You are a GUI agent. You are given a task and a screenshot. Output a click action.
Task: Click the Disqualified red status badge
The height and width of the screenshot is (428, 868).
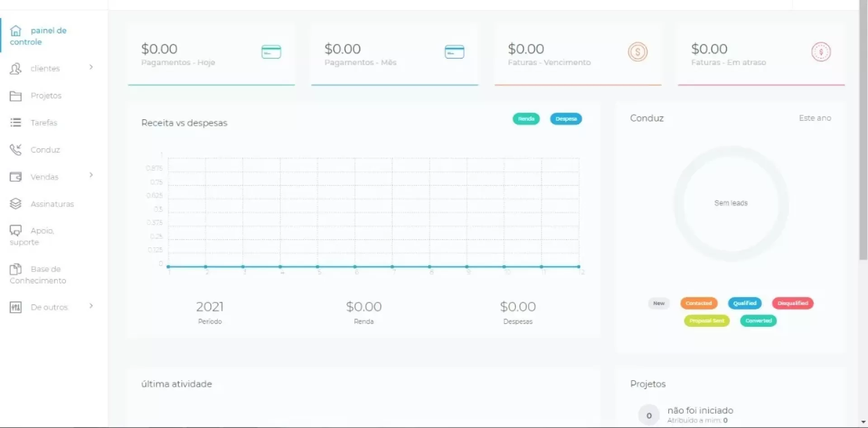coord(793,303)
